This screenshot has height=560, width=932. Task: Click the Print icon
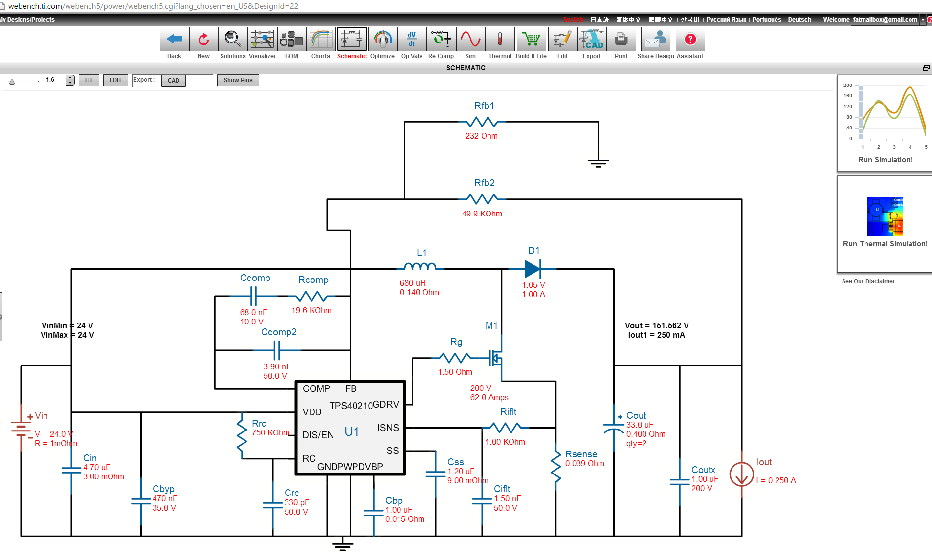coord(621,39)
